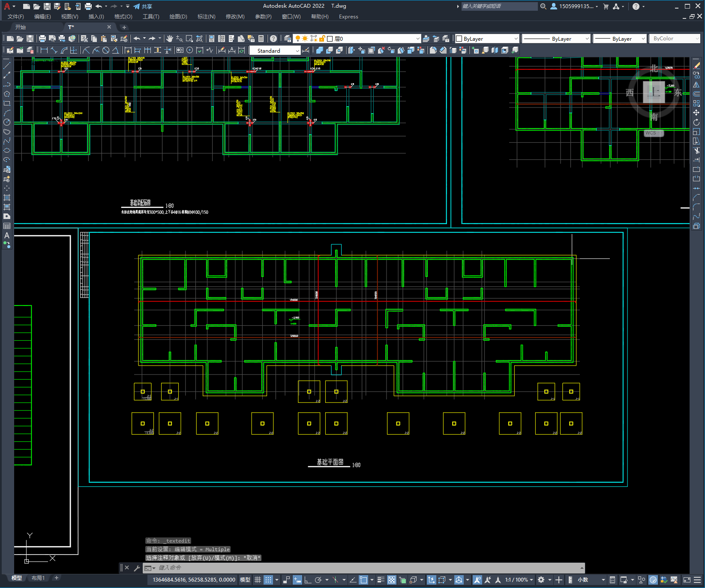This screenshot has height=588, width=705.
Task: Open the Layer Properties Manager icon
Action: click(x=288, y=39)
